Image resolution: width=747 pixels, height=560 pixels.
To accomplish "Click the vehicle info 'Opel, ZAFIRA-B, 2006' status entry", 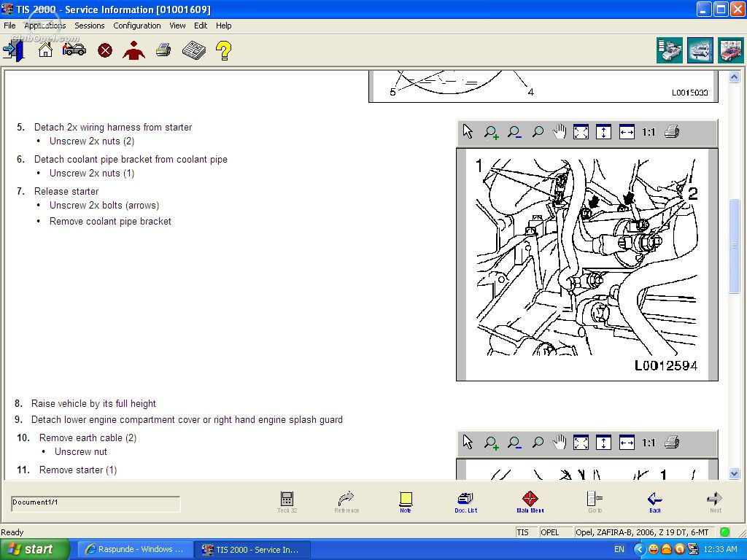I will click(642, 532).
